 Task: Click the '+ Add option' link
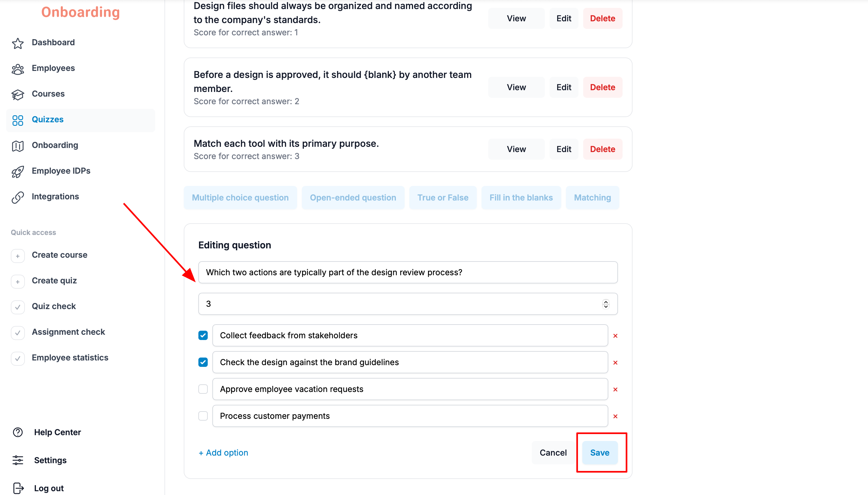pos(223,452)
